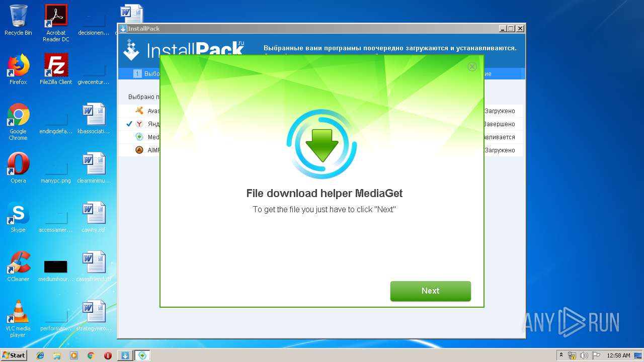Click the 12:58 AM clock
This screenshot has height=362, width=644.
point(618,355)
